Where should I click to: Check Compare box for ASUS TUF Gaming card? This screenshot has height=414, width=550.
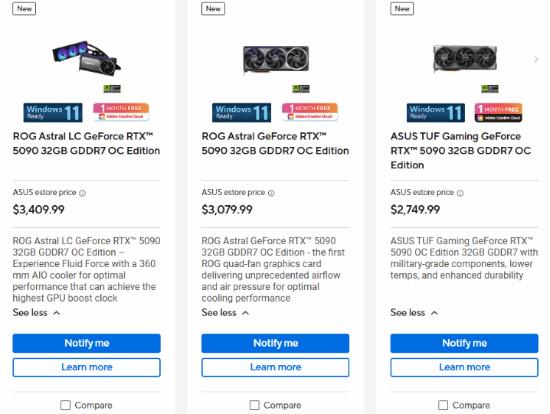[443, 405]
